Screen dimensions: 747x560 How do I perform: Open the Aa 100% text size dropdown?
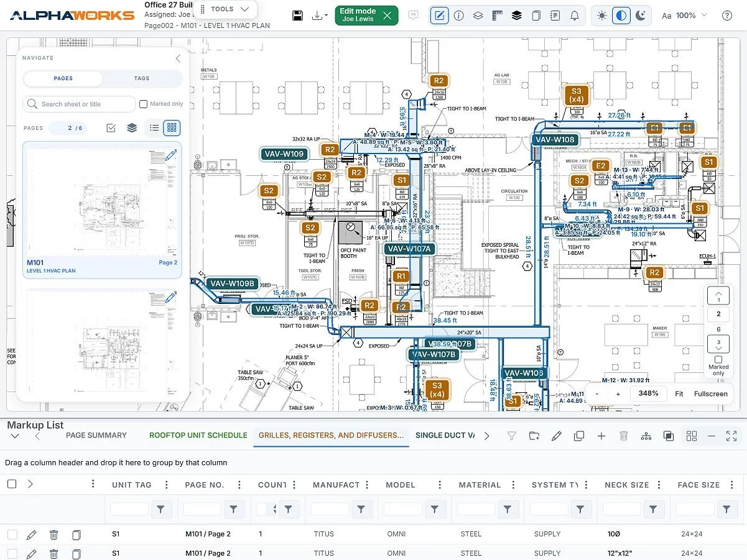coord(684,16)
